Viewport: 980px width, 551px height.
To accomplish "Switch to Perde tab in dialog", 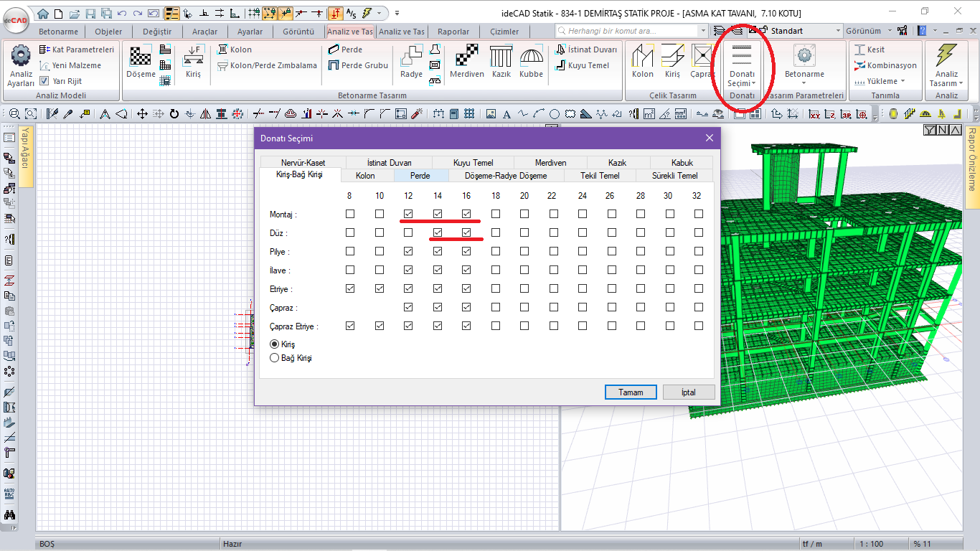I will coord(420,176).
